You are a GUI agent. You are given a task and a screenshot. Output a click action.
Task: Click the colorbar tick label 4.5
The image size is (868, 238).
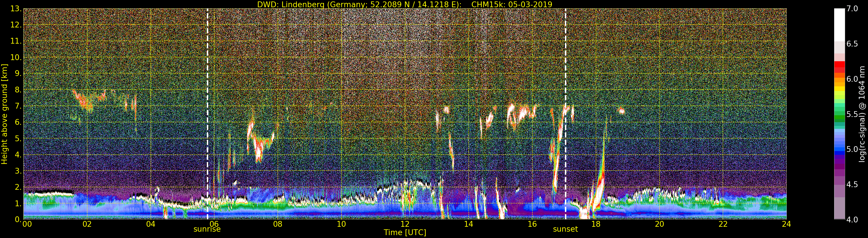coord(852,185)
